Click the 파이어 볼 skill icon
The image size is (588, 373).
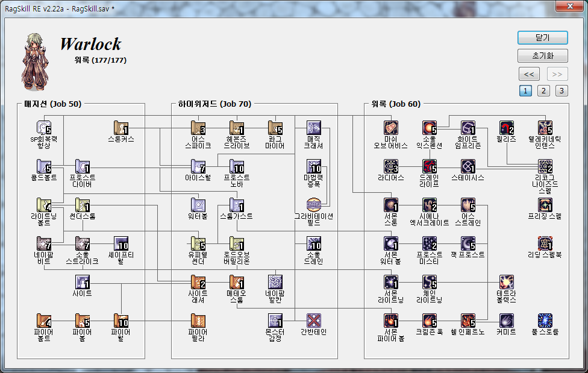coord(83,321)
